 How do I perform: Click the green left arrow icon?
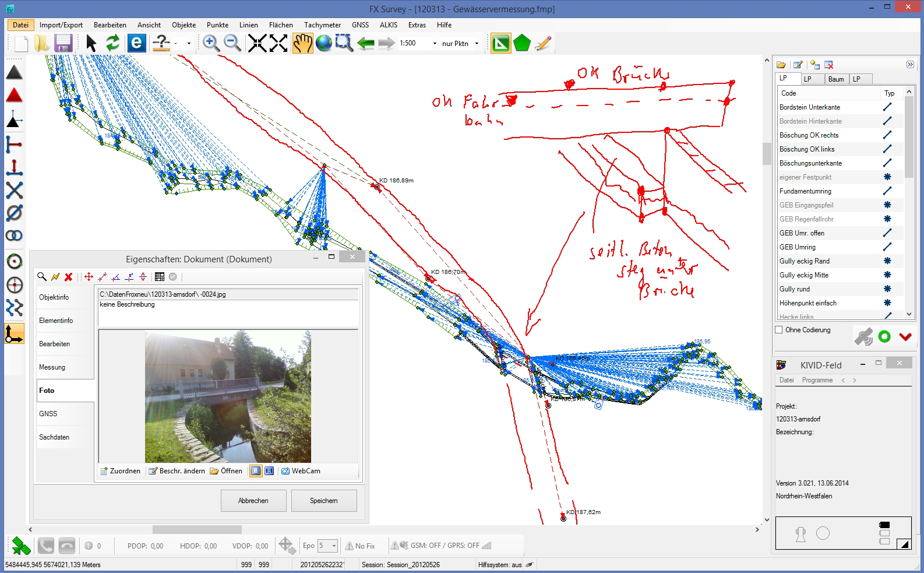[x=365, y=44]
